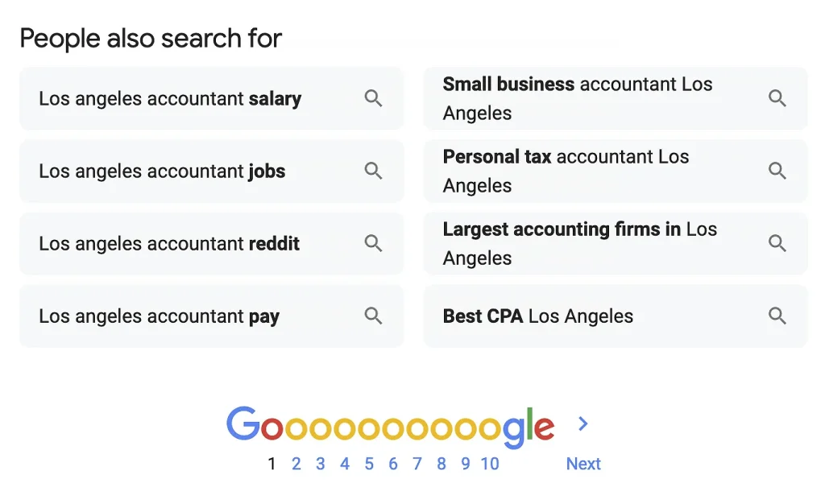Jump to results page 5
This screenshot has width=825, height=504.
pyautogui.click(x=369, y=464)
